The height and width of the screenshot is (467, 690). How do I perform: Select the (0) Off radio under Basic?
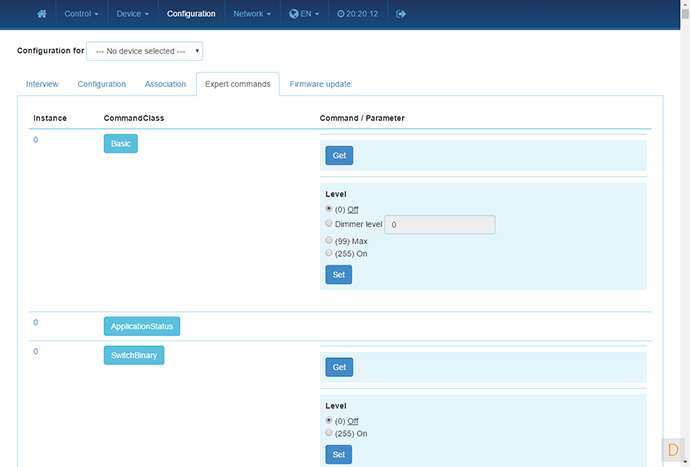(x=329, y=209)
